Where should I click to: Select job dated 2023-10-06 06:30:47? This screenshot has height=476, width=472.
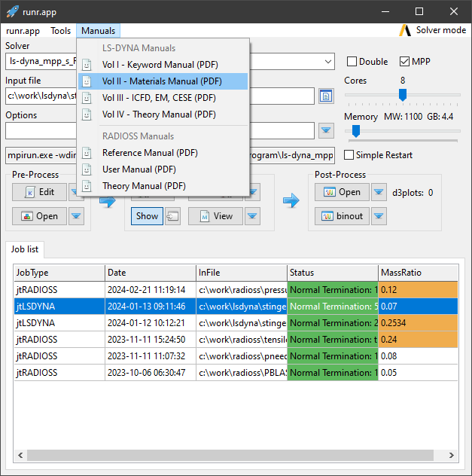tap(236, 373)
